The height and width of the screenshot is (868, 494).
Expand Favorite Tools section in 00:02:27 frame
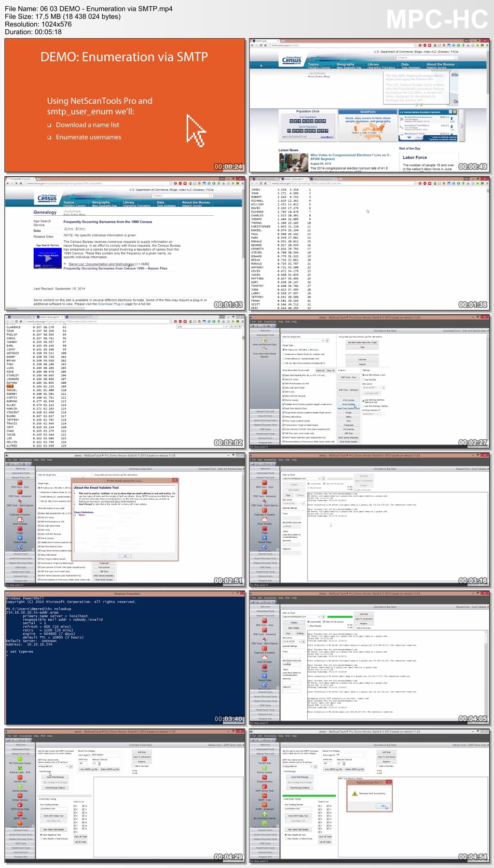pos(265,416)
